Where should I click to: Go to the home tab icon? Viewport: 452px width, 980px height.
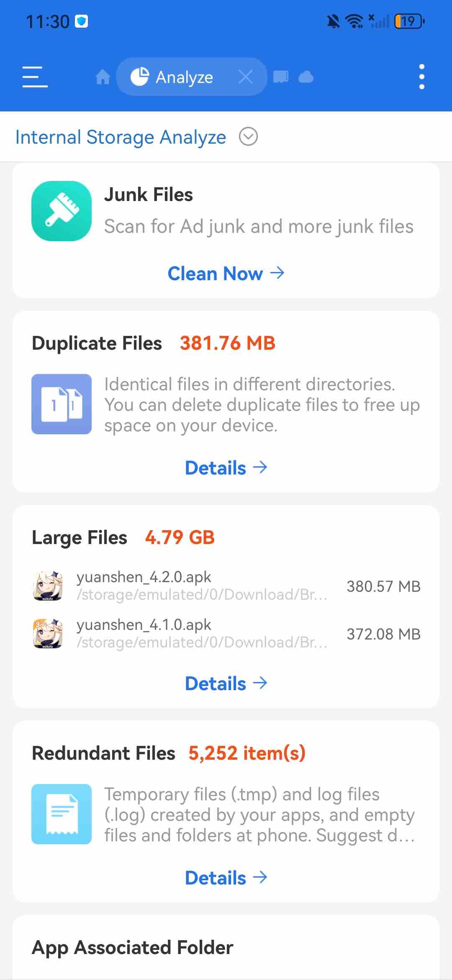tap(103, 77)
